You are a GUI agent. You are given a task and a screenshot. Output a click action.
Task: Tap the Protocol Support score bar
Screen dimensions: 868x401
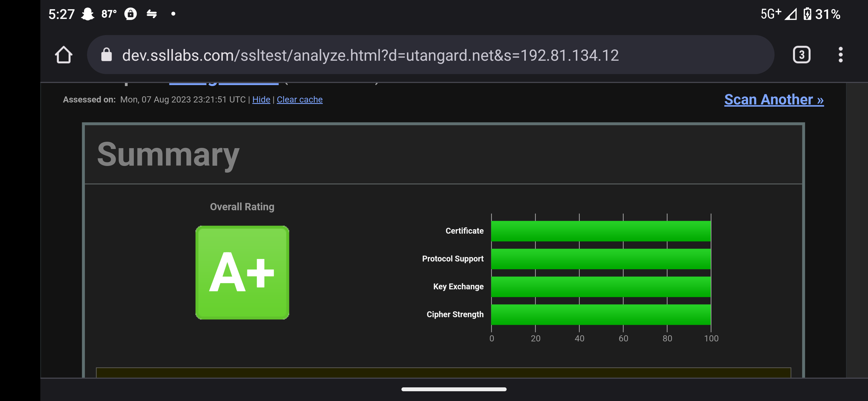click(x=601, y=259)
